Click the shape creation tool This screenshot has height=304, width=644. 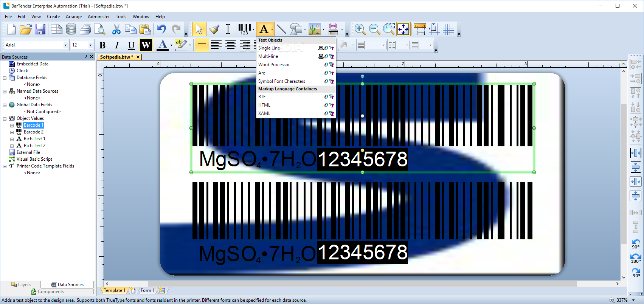296,29
